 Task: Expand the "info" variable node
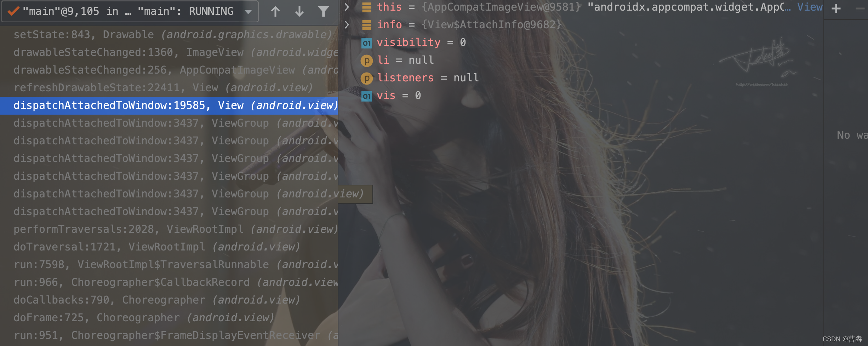pyautogui.click(x=347, y=25)
